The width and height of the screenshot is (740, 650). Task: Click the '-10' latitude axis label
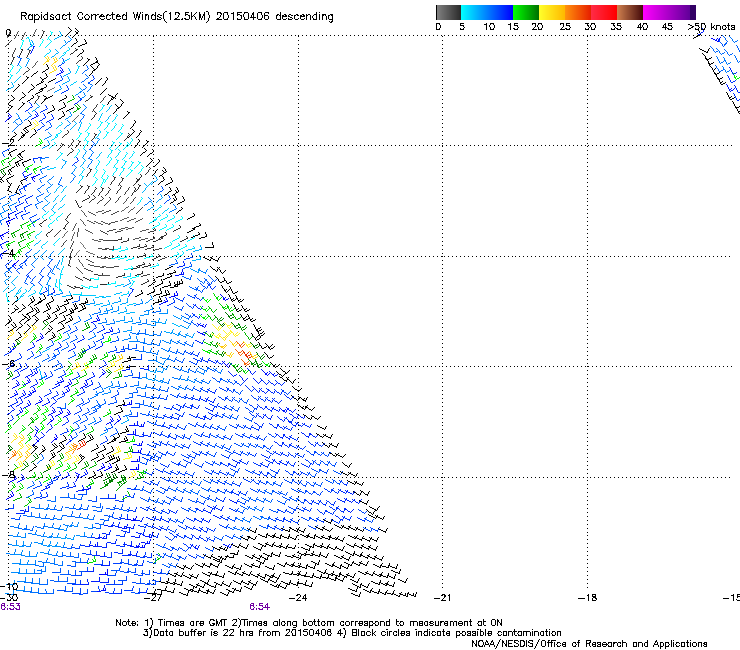click(x=9, y=587)
